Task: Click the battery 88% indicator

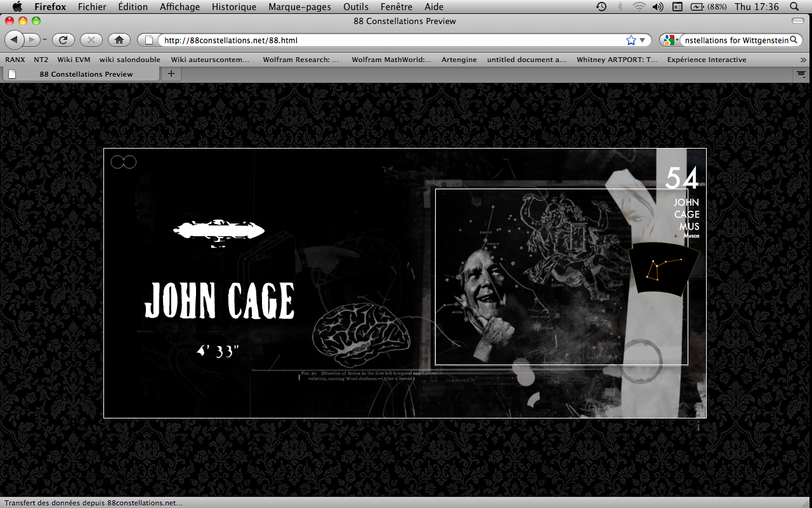Action: click(709, 7)
